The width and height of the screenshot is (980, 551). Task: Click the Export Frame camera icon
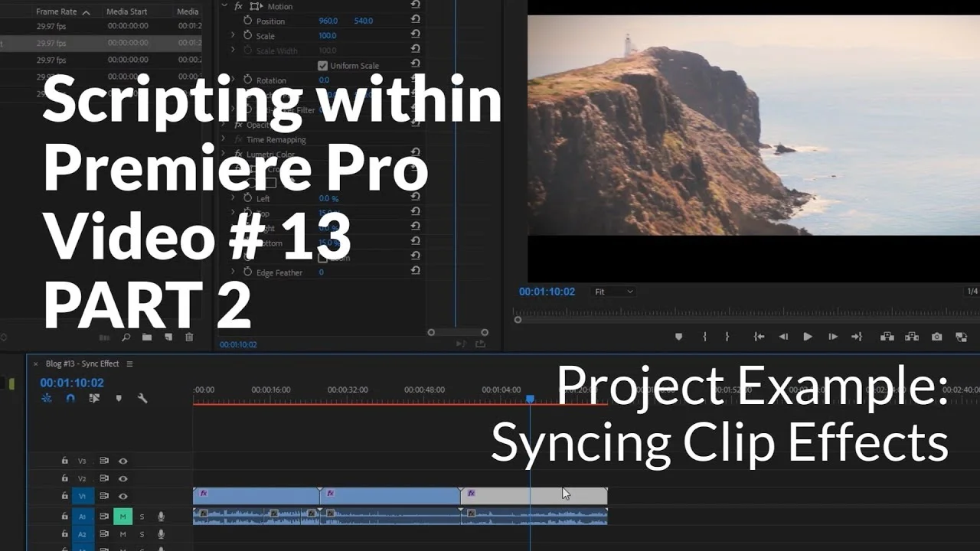[x=936, y=337]
